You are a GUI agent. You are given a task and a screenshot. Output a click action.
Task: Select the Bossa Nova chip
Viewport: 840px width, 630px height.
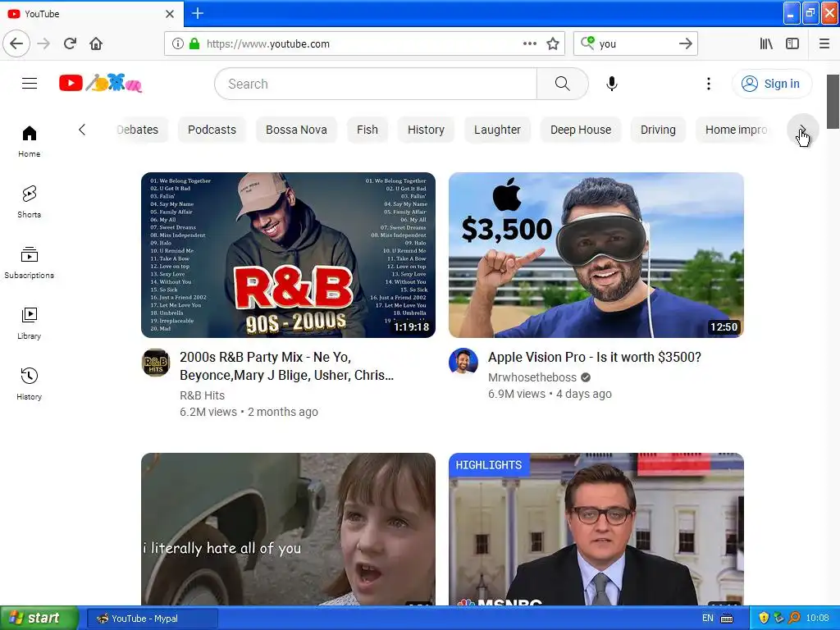(296, 130)
